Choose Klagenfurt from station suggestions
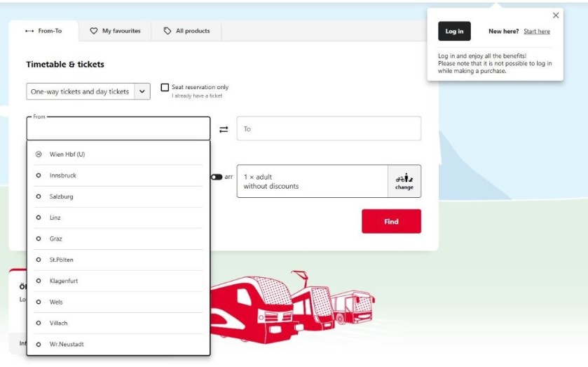 (118, 281)
